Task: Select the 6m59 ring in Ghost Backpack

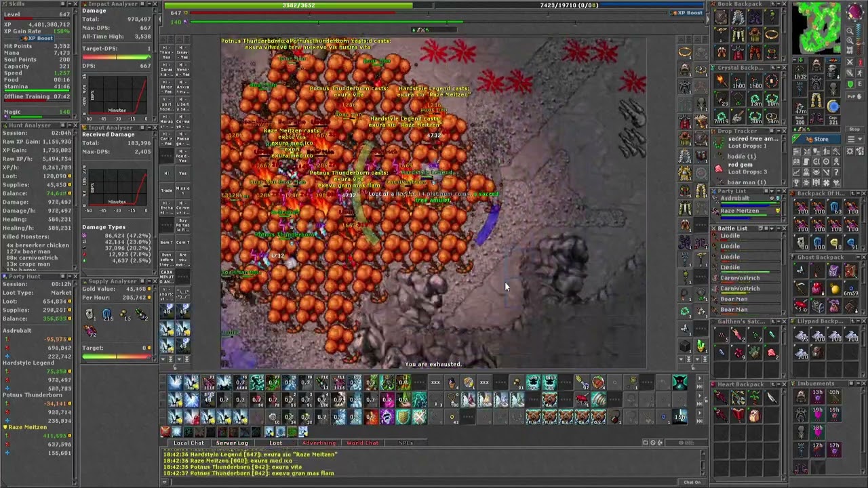Action: (x=850, y=289)
